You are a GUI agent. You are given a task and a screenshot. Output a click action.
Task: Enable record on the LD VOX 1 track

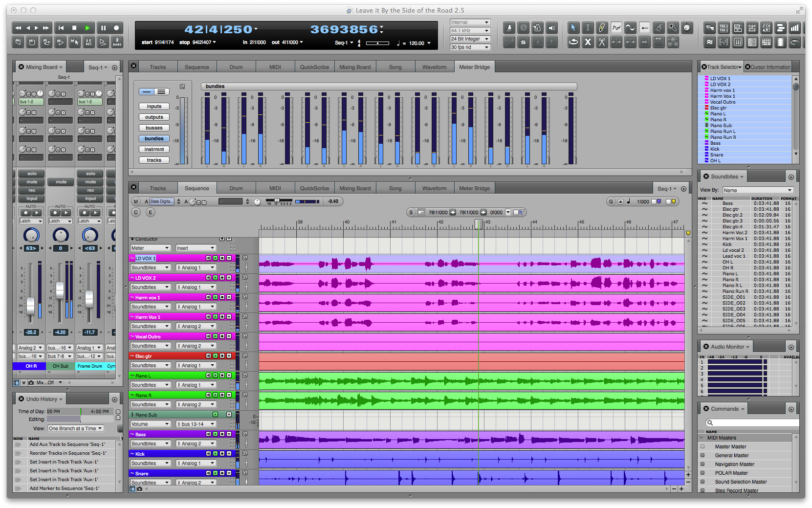coord(222,258)
